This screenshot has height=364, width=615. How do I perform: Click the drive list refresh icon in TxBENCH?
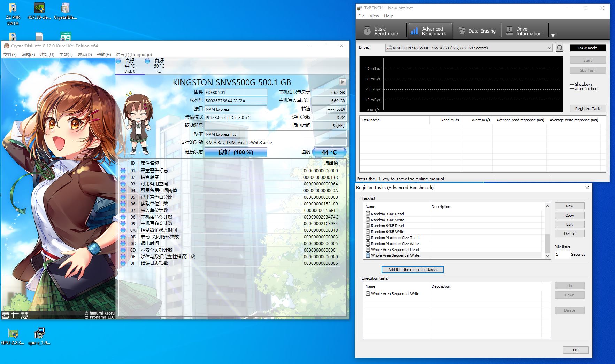tap(559, 48)
